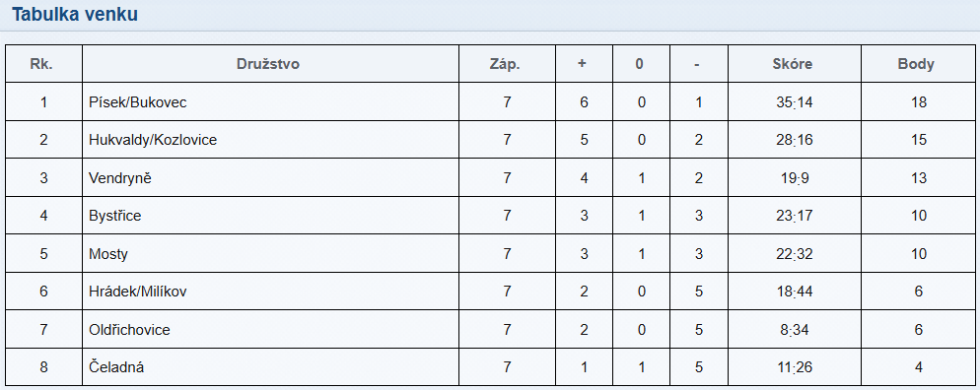This screenshot has width=980, height=390.
Task: Click the 18 points cell
Action: tap(919, 102)
